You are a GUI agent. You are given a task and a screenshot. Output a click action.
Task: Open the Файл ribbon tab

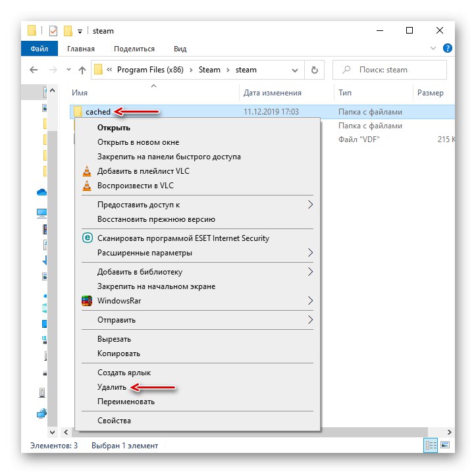39,49
